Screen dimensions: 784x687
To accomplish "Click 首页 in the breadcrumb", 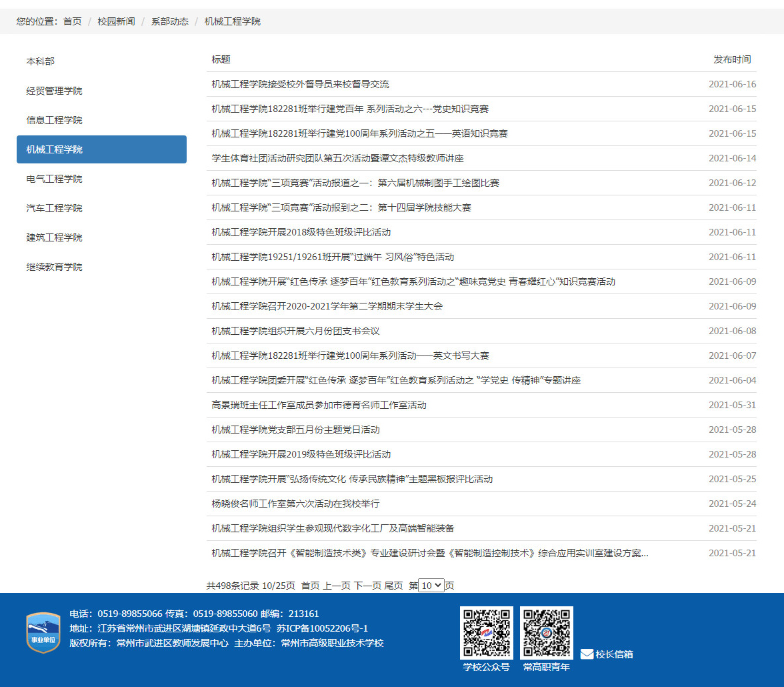I will (72, 21).
